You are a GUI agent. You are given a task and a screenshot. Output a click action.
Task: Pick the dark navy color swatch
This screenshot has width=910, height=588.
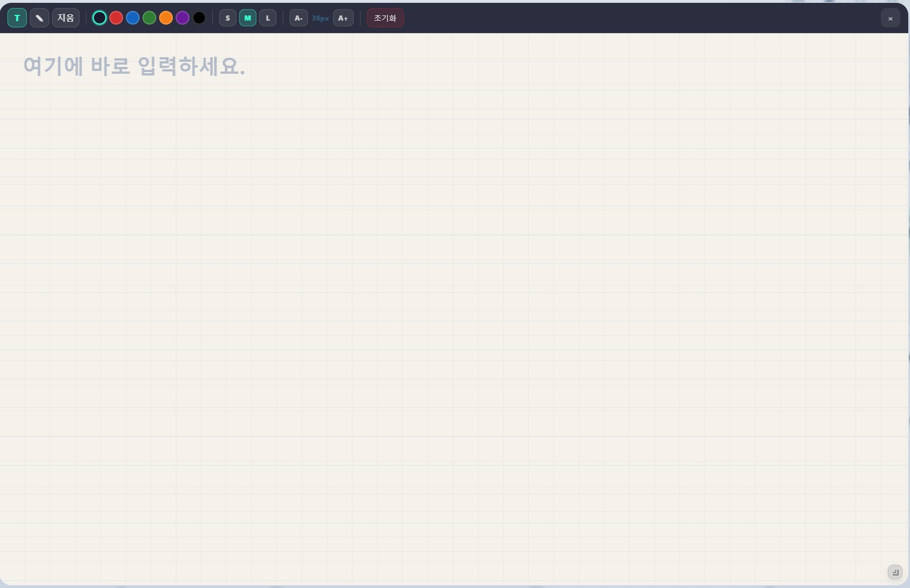[x=100, y=18]
